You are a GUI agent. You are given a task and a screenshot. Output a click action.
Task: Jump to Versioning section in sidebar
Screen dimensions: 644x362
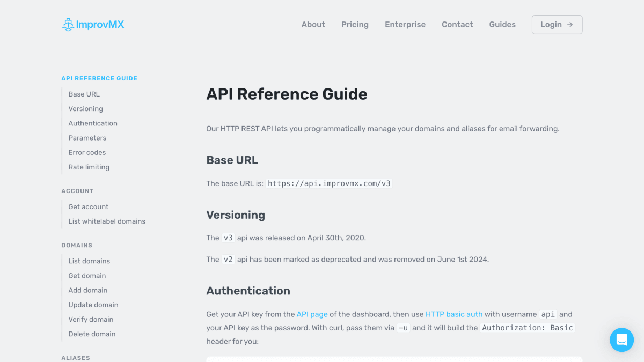(x=86, y=109)
